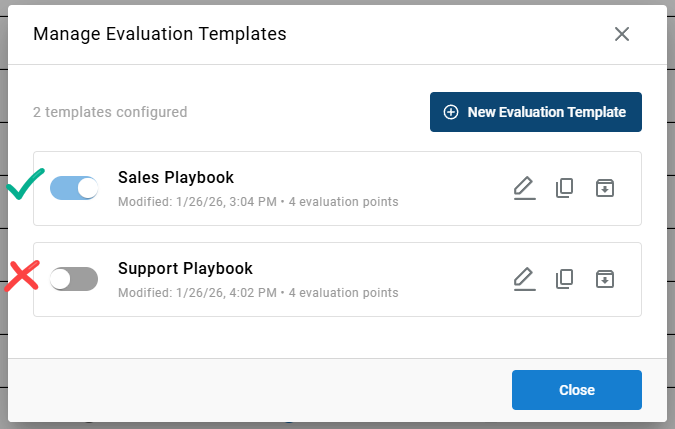Click the "2 templates configured" text
The width and height of the screenshot is (675, 429).
point(110,112)
